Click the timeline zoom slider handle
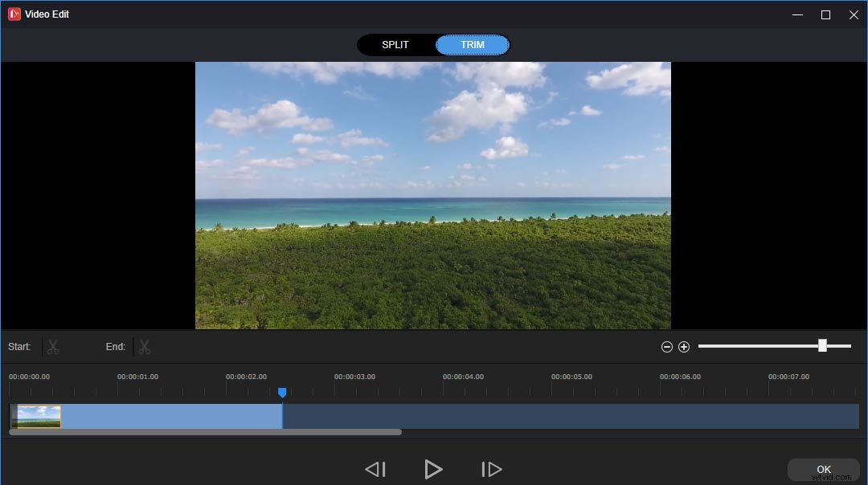 click(x=822, y=344)
